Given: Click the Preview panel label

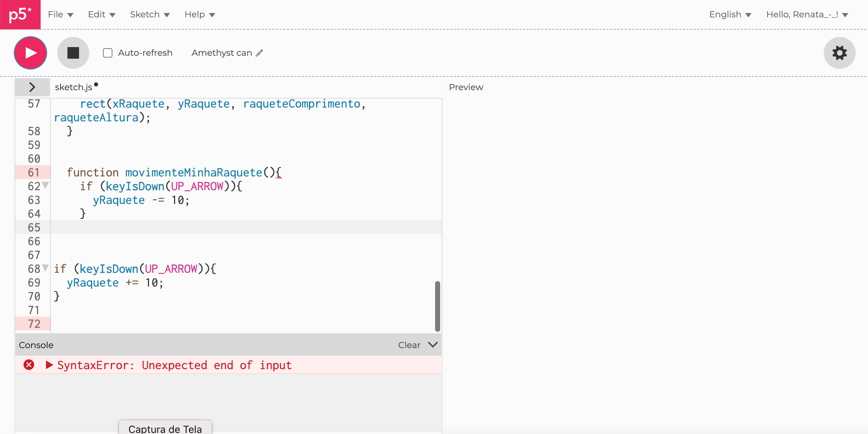Looking at the screenshot, I should 466,87.
